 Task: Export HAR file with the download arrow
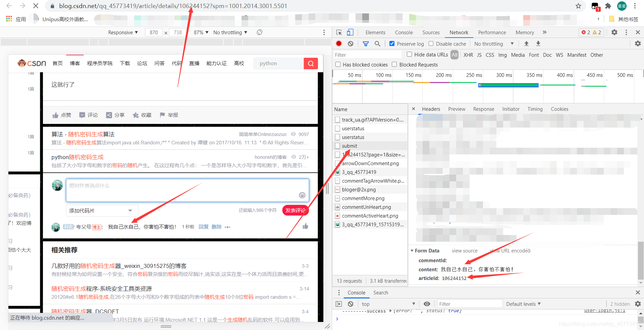[538, 44]
